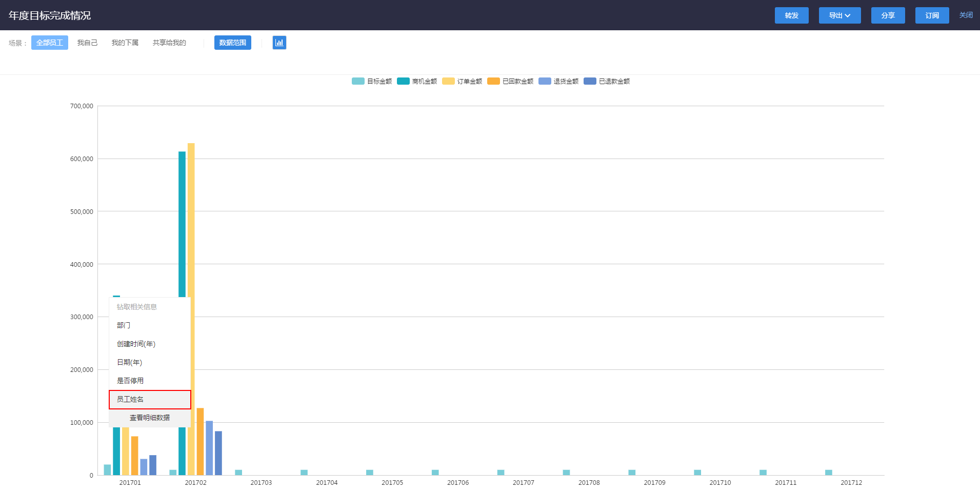Toggle the 商机金额 legend series
This screenshot has height=491, width=980.
(417, 81)
